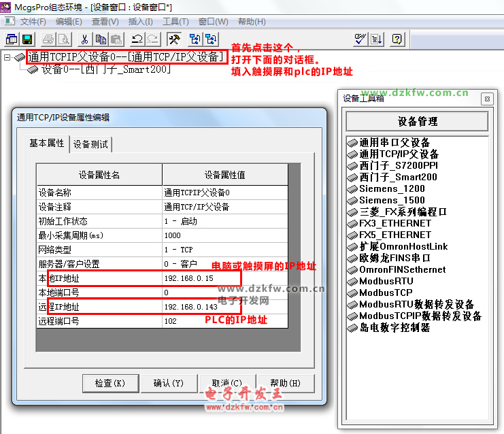Close the 设备工具箱 panel
504x434 pixels.
pos(487,99)
